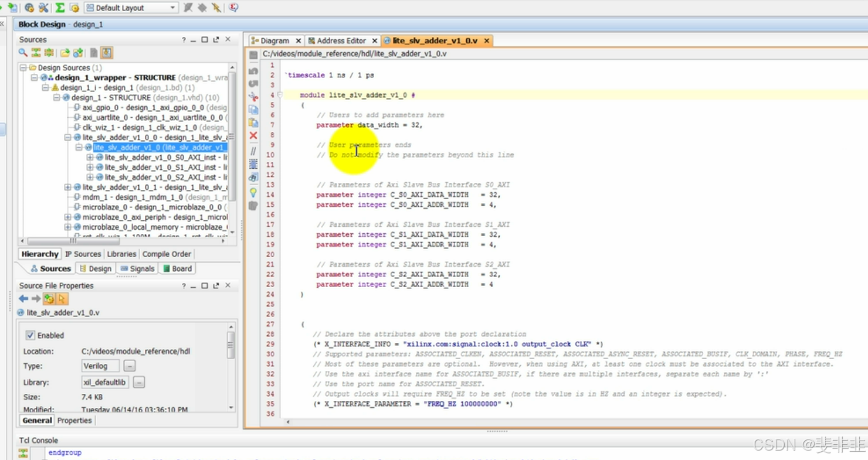Toggle the pointer selection icon in properties toolbar
This screenshot has width=868, height=460.
click(x=62, y=299)
